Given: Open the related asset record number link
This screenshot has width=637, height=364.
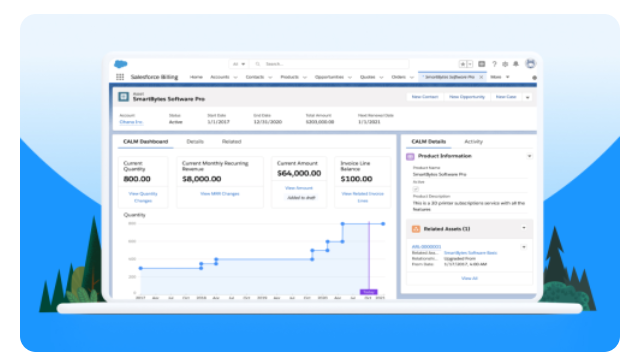Looking at the screenshot, I should 426,247.
